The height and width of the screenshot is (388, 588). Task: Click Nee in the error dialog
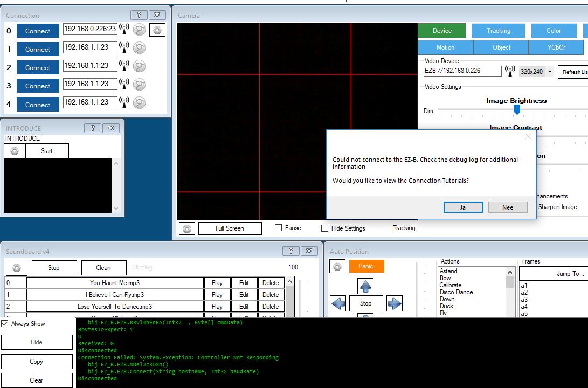(508, 207)
